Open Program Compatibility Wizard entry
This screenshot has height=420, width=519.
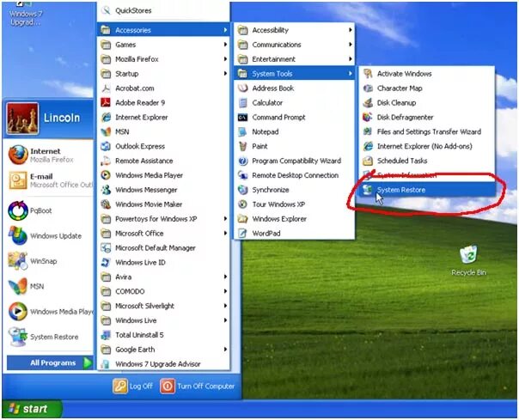coord(295,161)
